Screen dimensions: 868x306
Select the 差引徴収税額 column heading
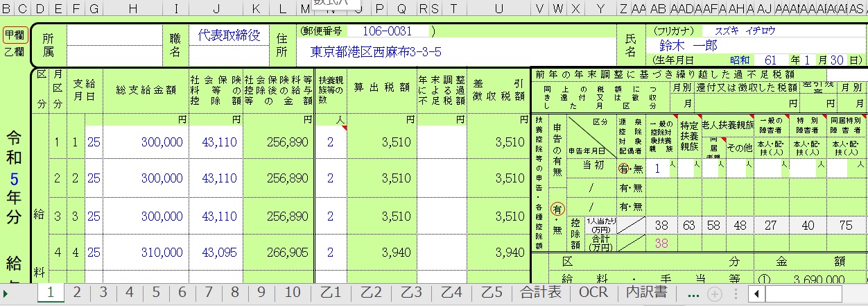click(x=498, y=90)
